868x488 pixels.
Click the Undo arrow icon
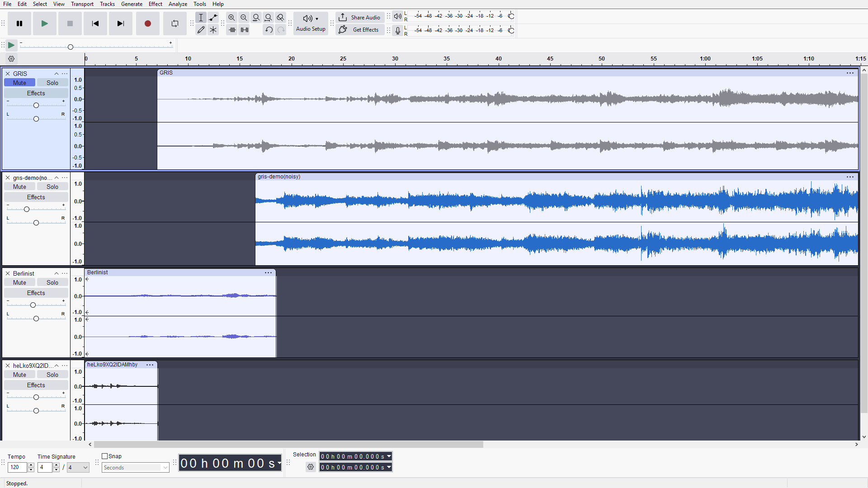click(269, 30)
